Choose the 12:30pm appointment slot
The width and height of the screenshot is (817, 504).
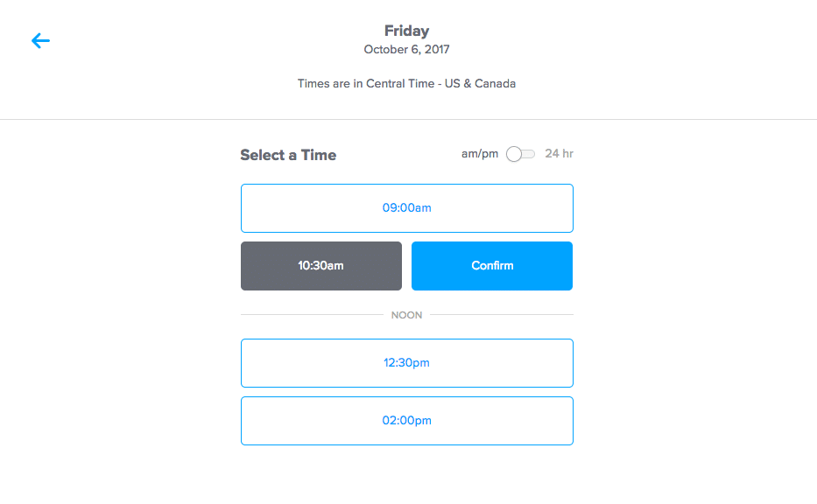pos(406,363)
